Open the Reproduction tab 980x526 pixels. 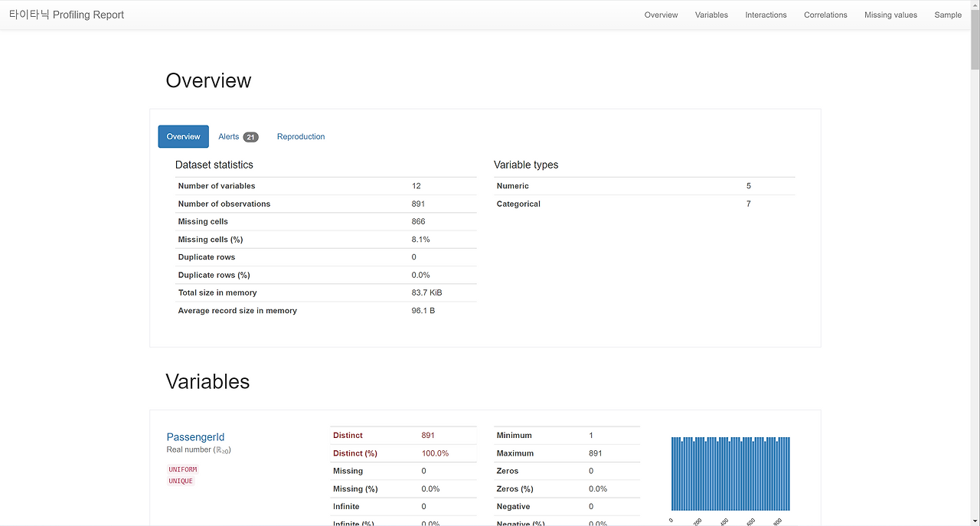tap(300, 136)
